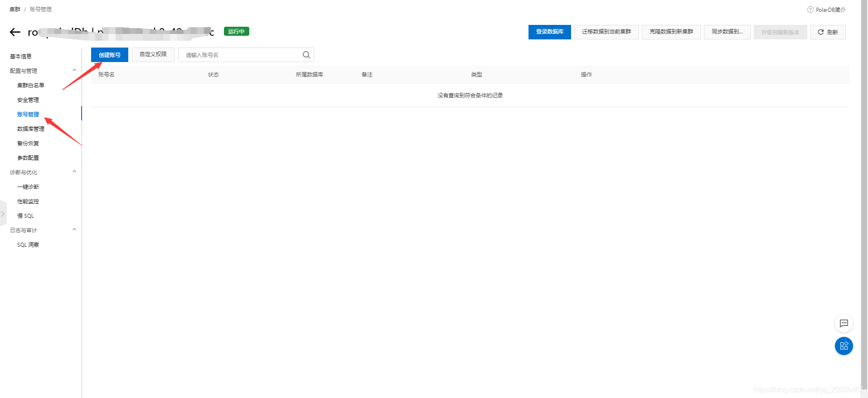Image resolution: width=868 pixels, height=398 pixels.
Task: Click the search magnifier icon
Action: pos(306,55)
